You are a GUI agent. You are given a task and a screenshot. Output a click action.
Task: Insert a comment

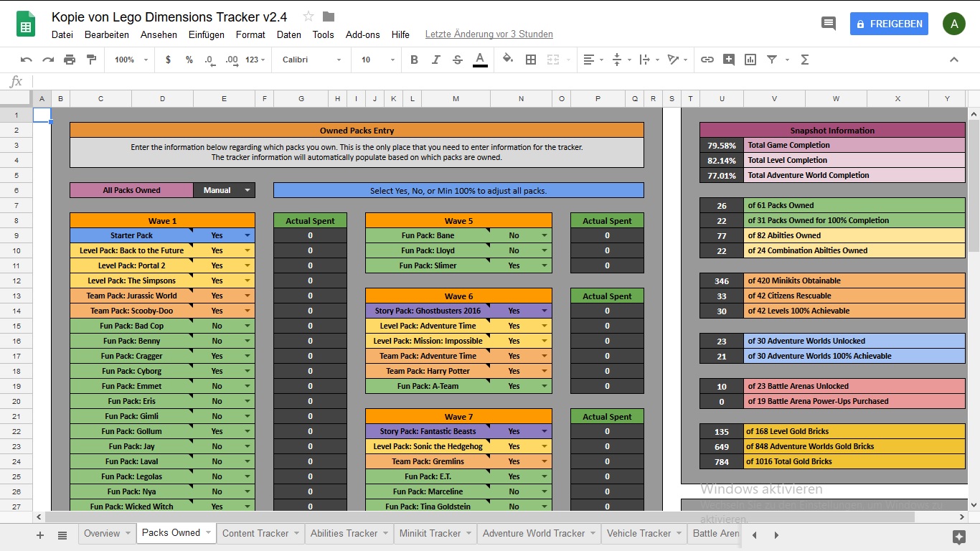click(729, 60)
